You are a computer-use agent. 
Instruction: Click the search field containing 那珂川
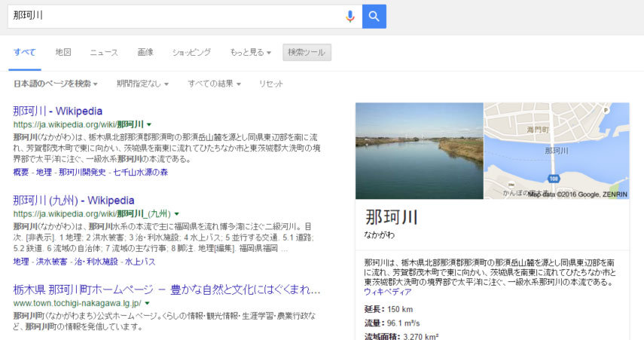tap(185, 17)
